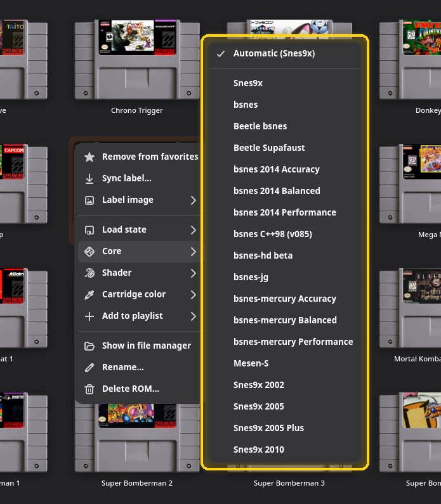Click the Super Bomberman 2 title text
Viewport: 441px width, 504px height.
click(x=137, y=483)
